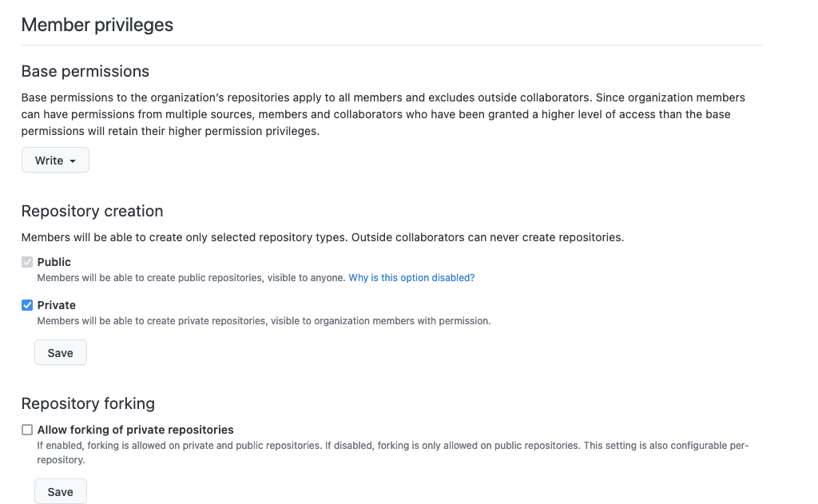Click the Repository forking section heading
This screenshot has width=818, height=504.
point(88,403)
